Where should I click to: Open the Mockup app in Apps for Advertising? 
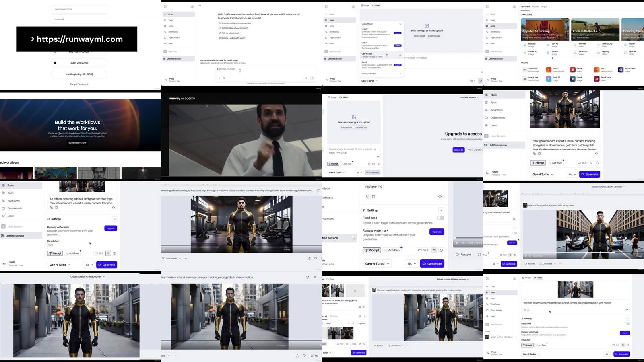[x=525, y=45]
